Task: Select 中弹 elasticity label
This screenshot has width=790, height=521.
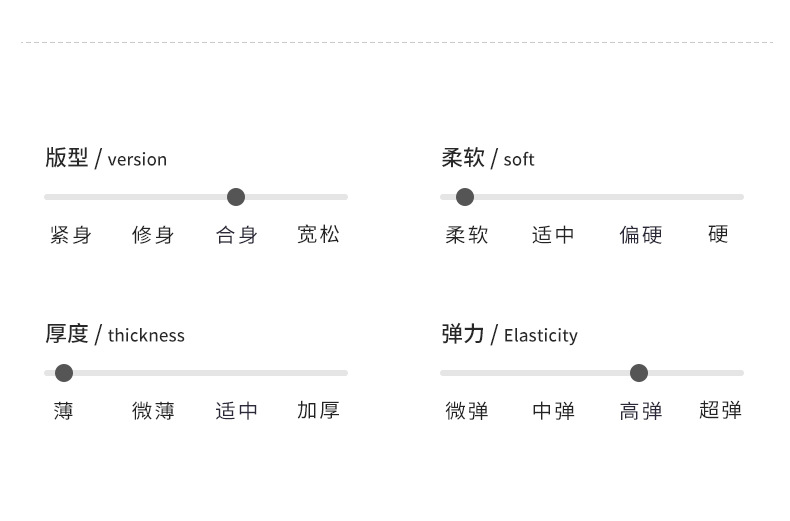Action: (554, 411)
